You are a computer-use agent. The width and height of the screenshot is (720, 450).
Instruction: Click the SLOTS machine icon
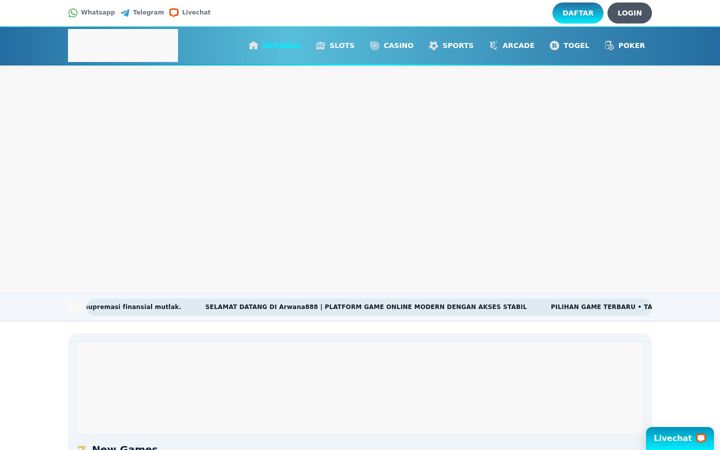click(321, 45)
